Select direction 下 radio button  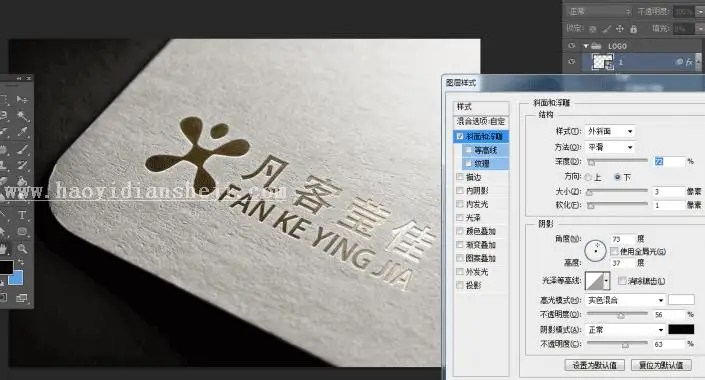[x=617, y=177]
